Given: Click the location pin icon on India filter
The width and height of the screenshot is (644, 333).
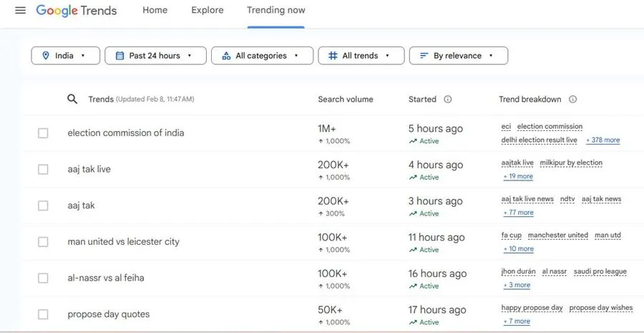Looking at the screenshot, I should click(x=46, y=56).
